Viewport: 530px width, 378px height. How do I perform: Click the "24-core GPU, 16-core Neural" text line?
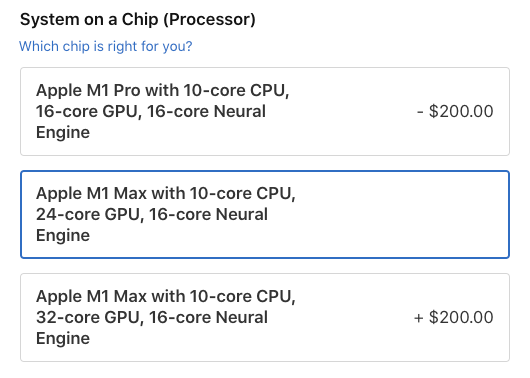[152, 214]
